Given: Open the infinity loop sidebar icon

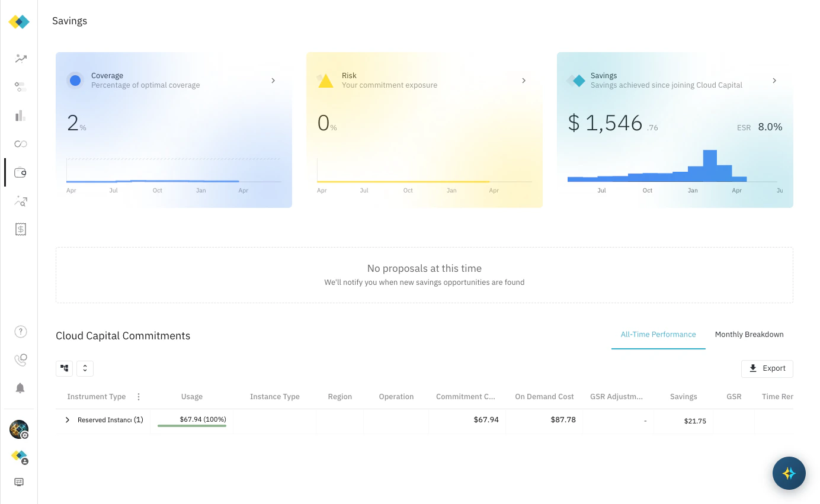Looking at the screenshot, I should tap(21, 144).
